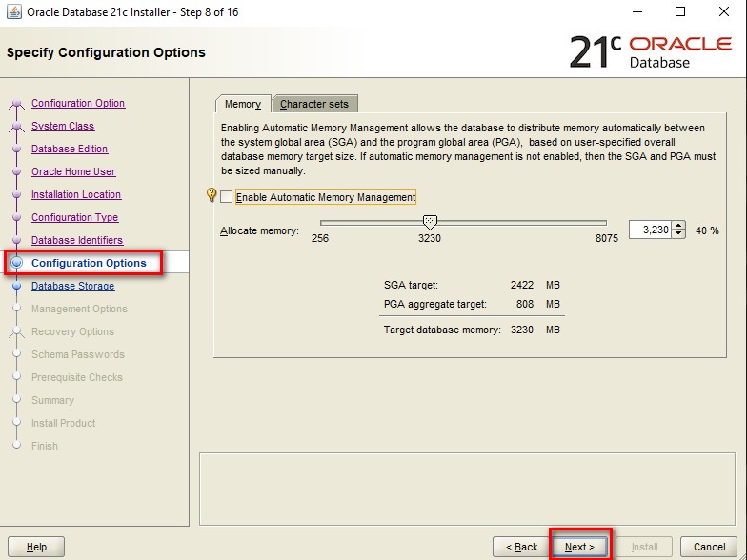The height and width of the screenshot is (560, 747).
Task: Click the Help button
Action: (x=36, y=547)
